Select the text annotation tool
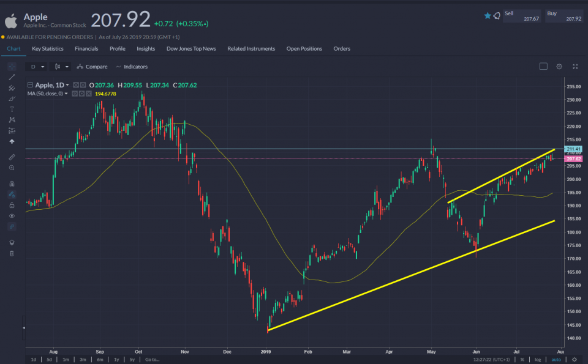The height and width of the screenshot is (364, 588). tap(12, 109)
